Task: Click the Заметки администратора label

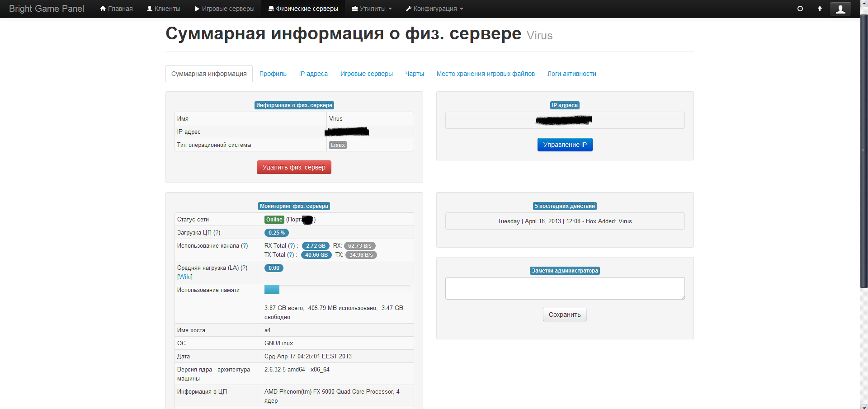Action: (565, 271)
